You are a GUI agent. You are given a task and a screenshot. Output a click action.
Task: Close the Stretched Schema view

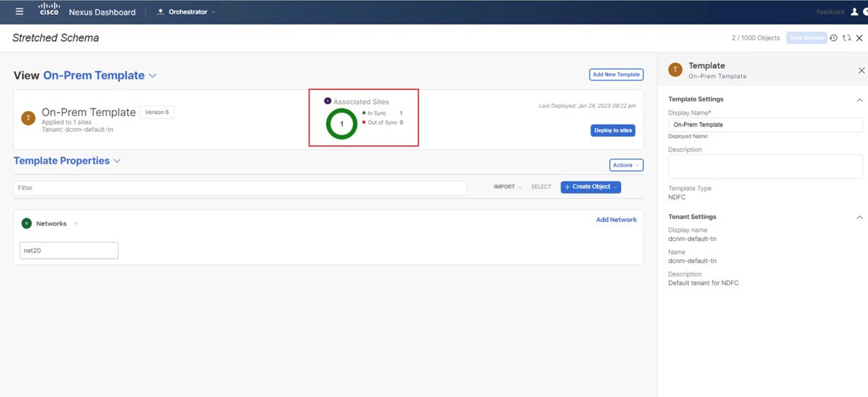point(859,38)
